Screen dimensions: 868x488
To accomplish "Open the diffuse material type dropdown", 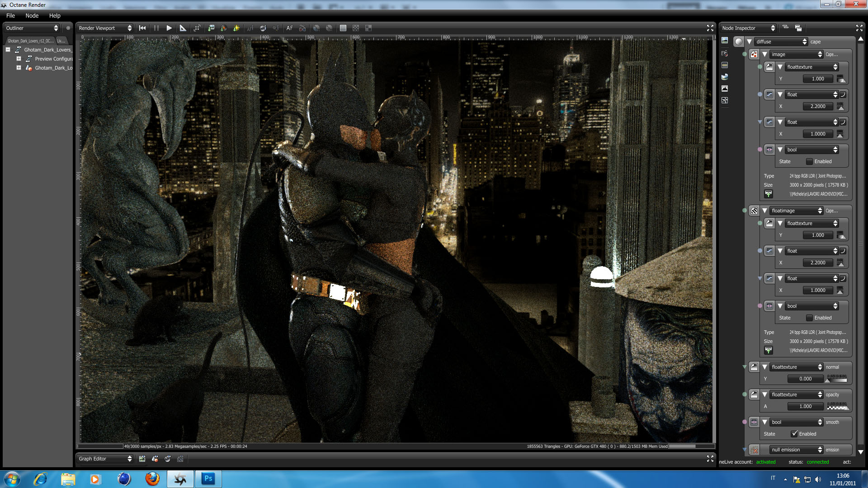I will (781, 42).
